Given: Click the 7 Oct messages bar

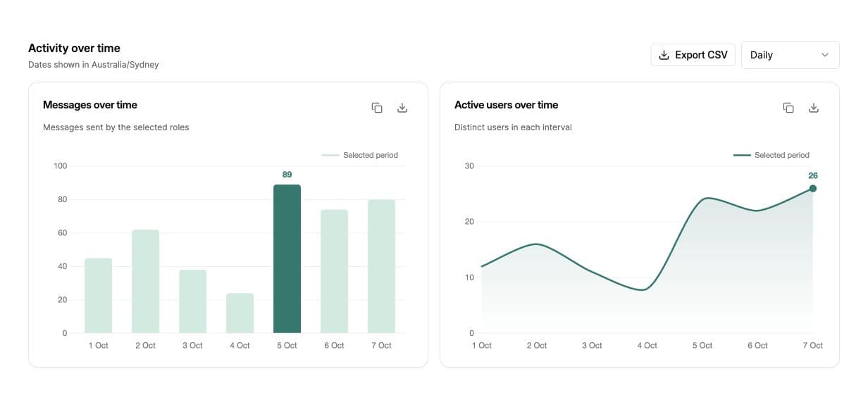Looking at the screenshot, I should 381,266.
